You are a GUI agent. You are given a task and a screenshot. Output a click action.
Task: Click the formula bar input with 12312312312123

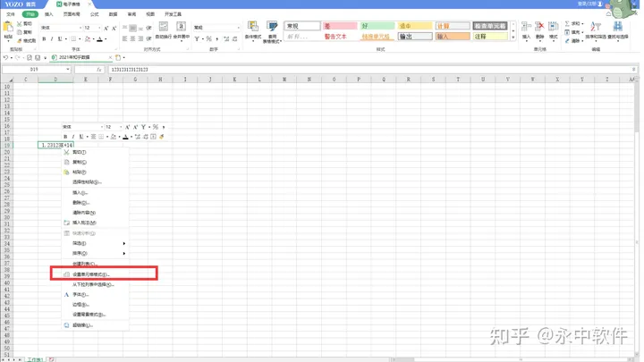pyautogui.click(x=372, y=70)
